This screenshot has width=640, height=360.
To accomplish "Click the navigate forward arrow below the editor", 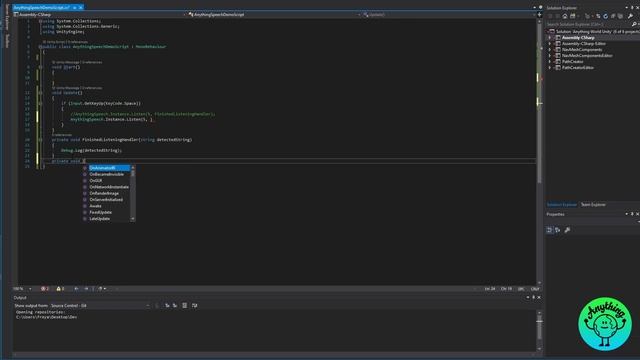I will (86, 289).
